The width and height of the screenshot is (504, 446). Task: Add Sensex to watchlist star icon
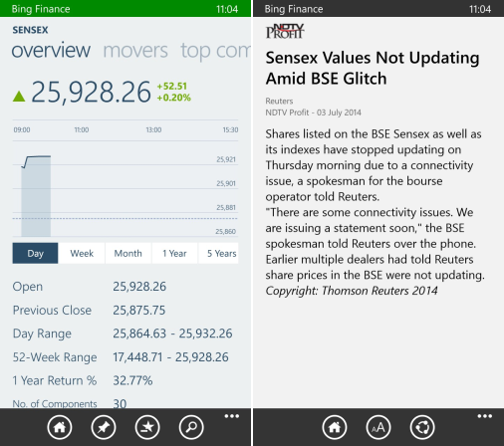click(x=147, y=427)
